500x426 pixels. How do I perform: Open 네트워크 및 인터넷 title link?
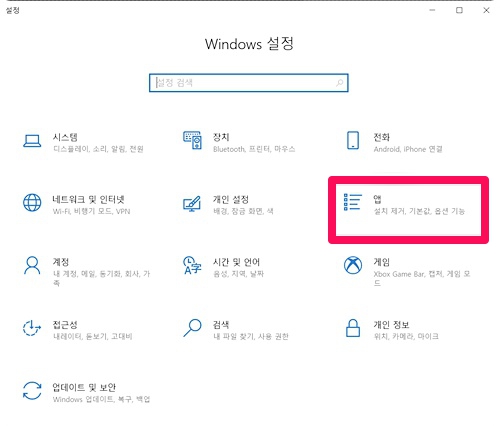click(88, 199)
